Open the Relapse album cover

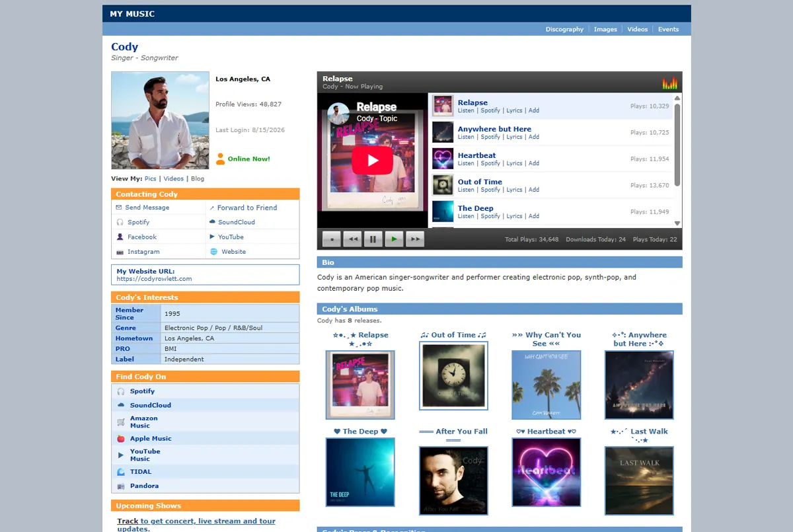pyautogui.click(x=360, y=385)
